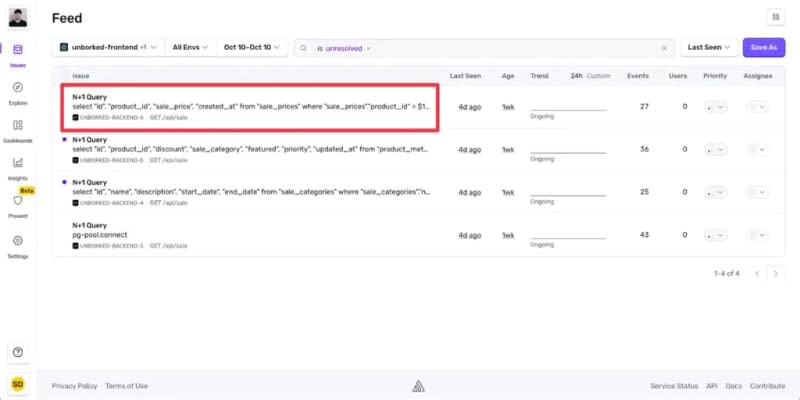
Task: Open the Oct 10–Oct 10 date range dropdown
Action: tap(252, 47)
